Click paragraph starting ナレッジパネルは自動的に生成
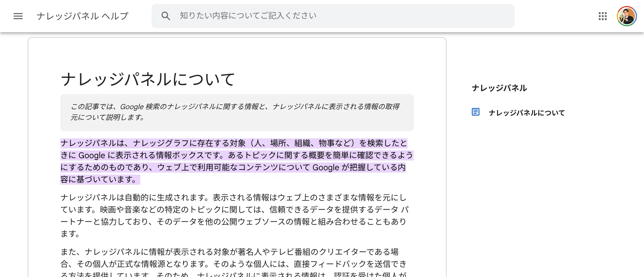 [x=235, y=216]
